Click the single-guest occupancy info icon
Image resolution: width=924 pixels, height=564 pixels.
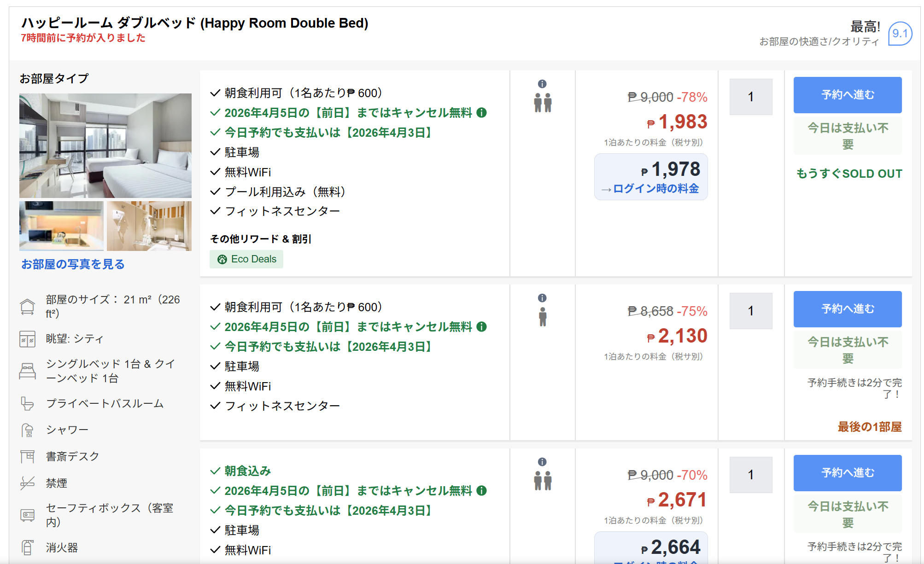(542, 298)
